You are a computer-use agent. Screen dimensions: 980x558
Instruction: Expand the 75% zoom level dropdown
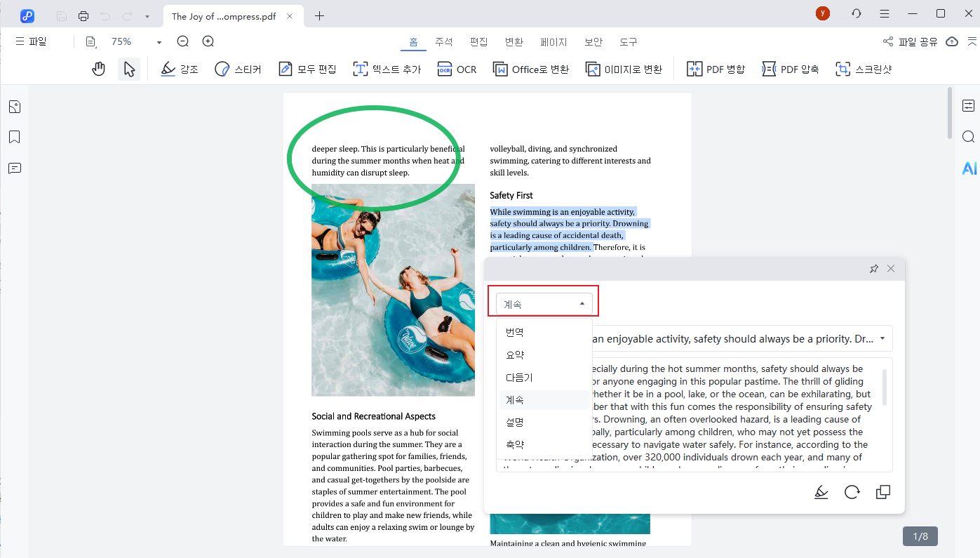coord(159,42)
